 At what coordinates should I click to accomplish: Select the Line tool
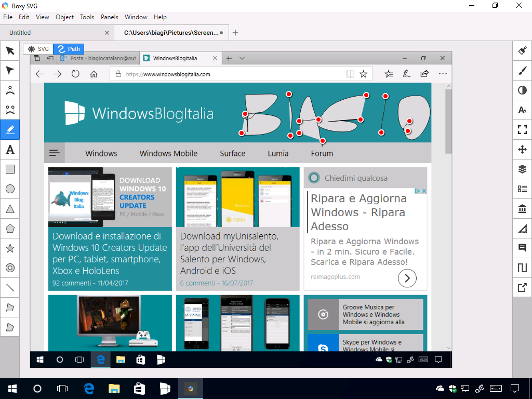(10, 288)
